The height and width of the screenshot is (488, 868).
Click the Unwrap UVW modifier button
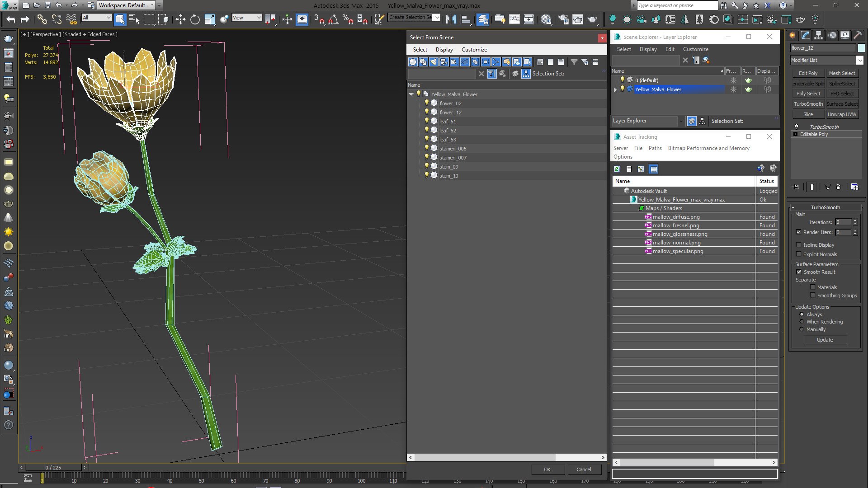pos(842,114)
